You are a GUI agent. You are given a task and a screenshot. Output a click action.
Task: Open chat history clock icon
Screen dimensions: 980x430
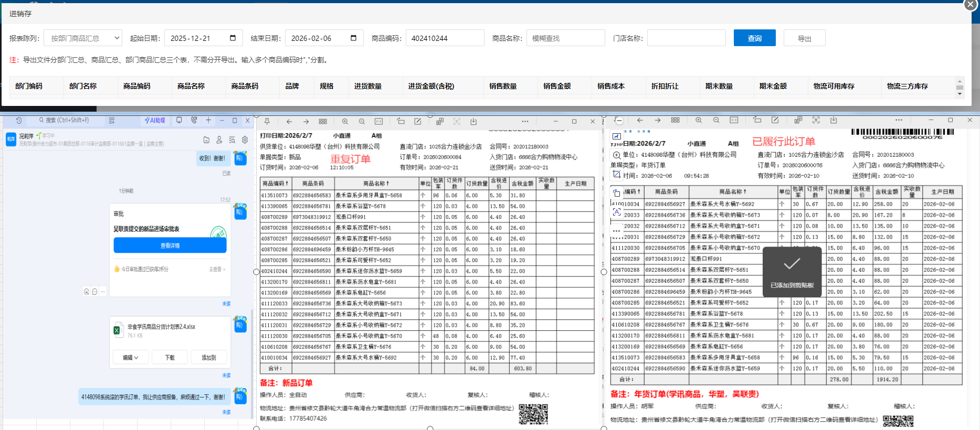coord(19,121)
